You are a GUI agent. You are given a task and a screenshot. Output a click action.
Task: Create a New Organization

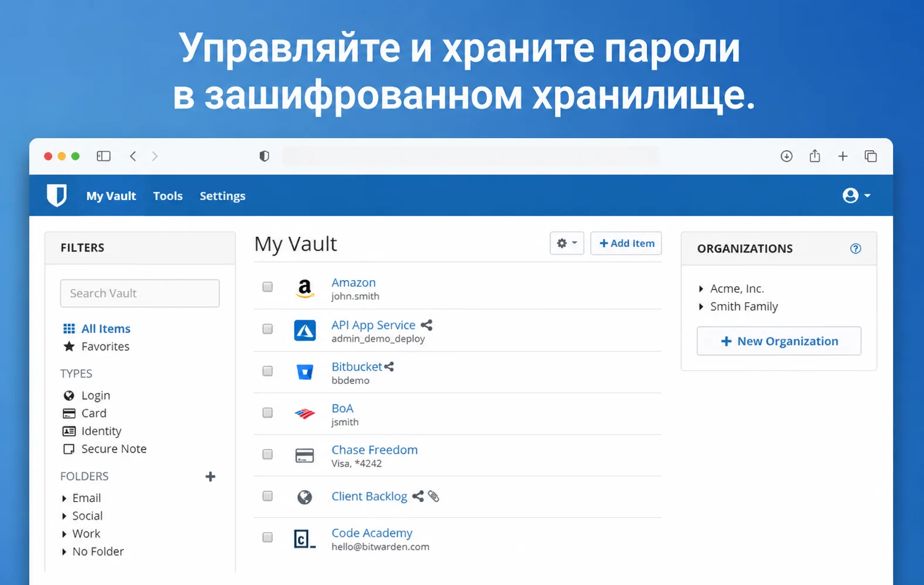point(779,341)
